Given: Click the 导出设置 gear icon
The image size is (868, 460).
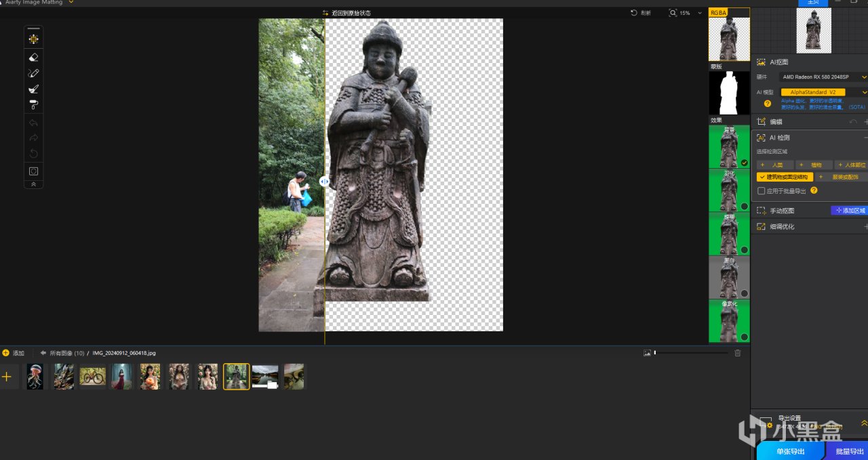Looking at the screenshot, I should pos(770,425).
